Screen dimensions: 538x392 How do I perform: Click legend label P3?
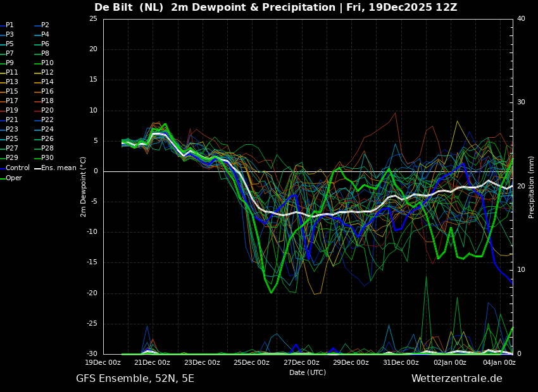tap(9, 34)
